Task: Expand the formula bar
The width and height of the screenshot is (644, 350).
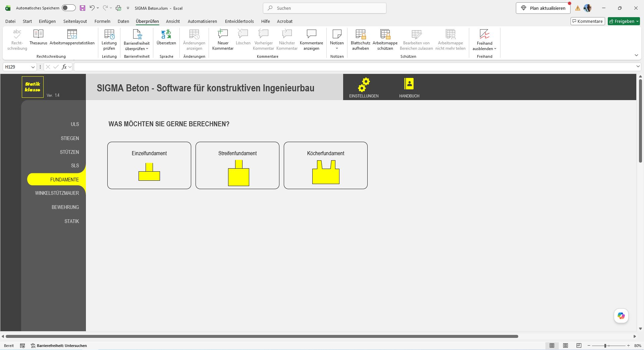Action: pyautogui.click(x=638, y=67)
